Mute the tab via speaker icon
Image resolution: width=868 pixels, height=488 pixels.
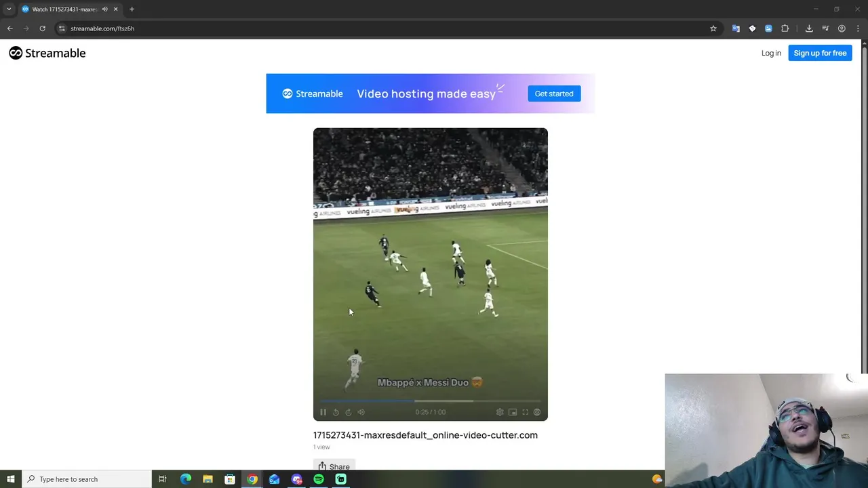point(104,9)
